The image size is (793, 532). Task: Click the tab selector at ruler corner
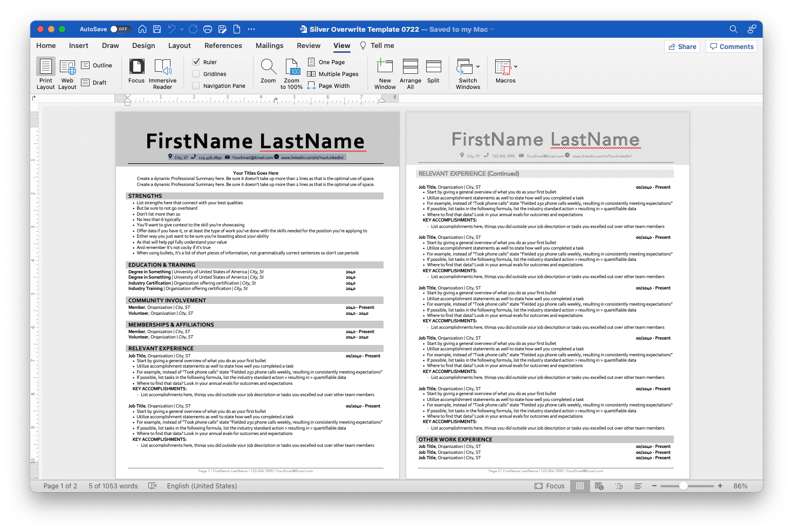pyautogui.click(x=34, y=98)
